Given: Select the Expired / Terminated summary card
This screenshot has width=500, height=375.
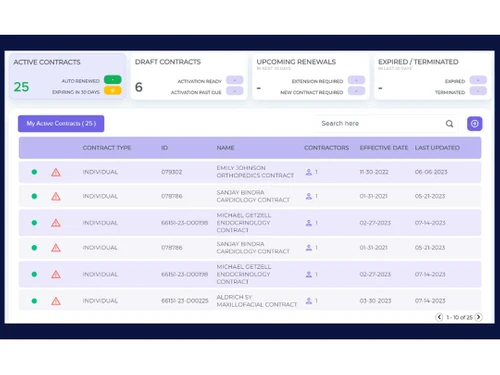Looking at the screenshot, I should [x=432, y=76].
